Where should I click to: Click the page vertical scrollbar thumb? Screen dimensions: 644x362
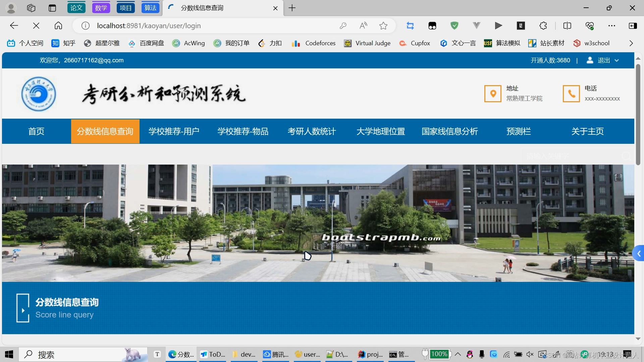pos(638,114)
